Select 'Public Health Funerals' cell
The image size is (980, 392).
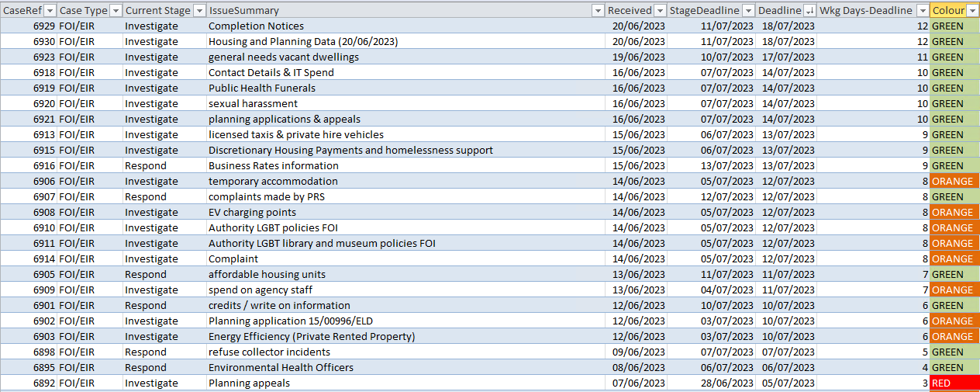coord(405,88)
